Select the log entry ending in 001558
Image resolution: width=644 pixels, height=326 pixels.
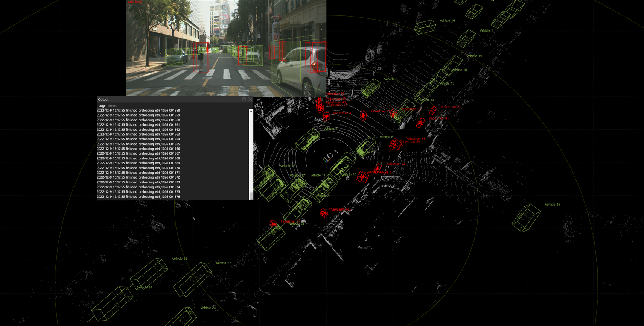[x=138, y=111]
